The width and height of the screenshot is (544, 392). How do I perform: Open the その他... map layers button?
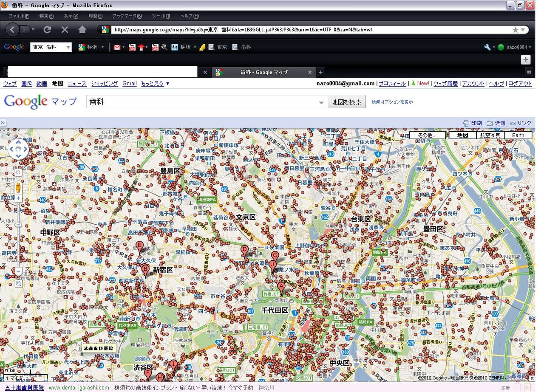click(428, 135)
